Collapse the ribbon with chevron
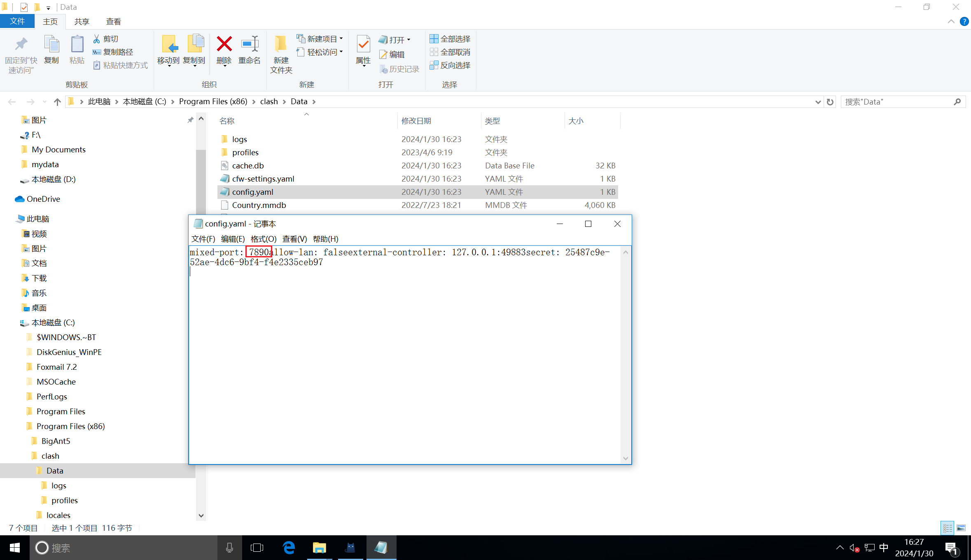This screenshot has width=971, height=560. pos(951,21)
